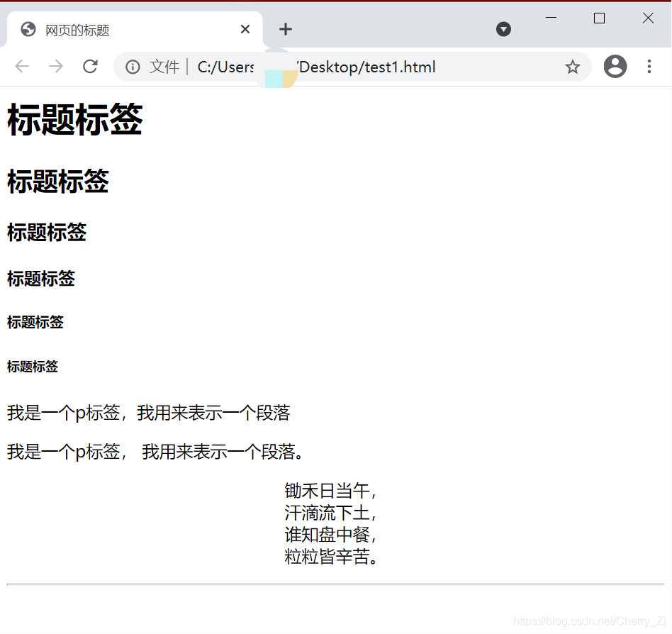Open the user profile avatar
The height and width of the screenshot is (634, 672).
(615, 67)
